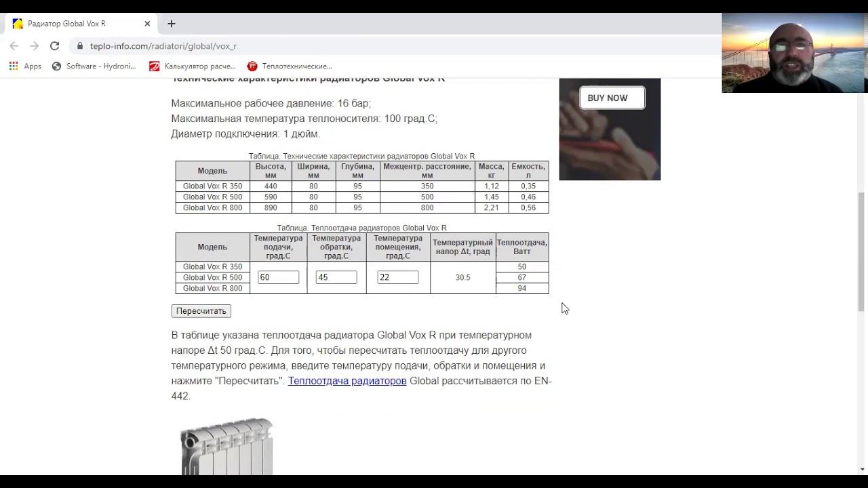868x488 pixels.
Task: Click the 30.5 temperature head value
Action: pos(463,278)
